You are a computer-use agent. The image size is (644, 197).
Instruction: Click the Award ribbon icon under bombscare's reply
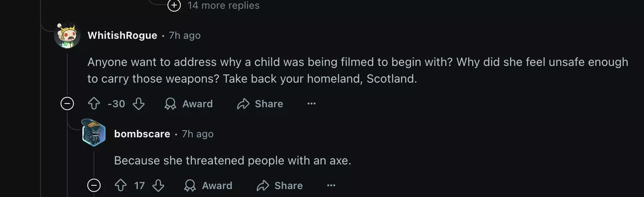pyautogui.click(x=190, y=185)
